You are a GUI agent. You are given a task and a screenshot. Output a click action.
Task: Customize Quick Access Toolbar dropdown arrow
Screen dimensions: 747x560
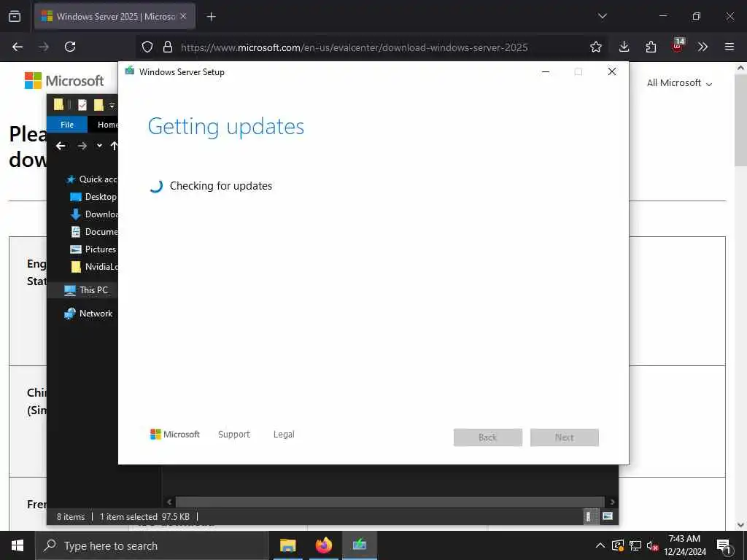click(x=112, y=105)
